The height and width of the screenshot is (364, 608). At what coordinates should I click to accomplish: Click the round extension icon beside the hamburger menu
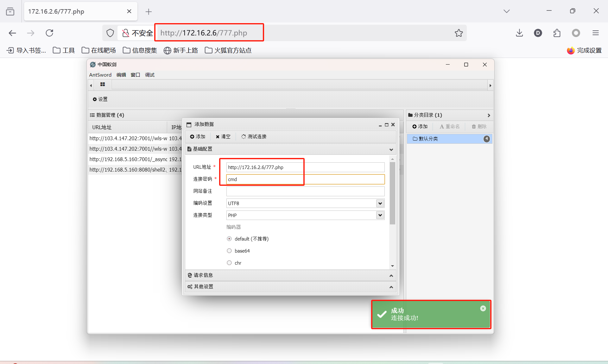576,33
